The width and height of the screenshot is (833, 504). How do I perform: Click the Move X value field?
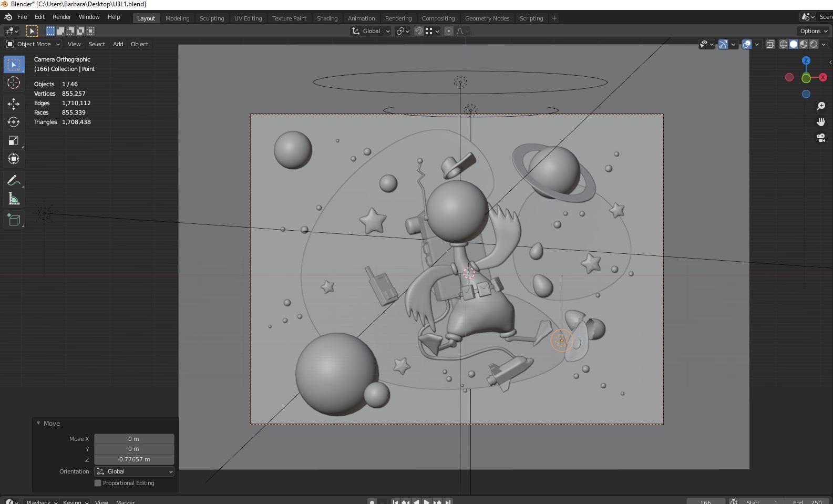(x=134, y=439)
